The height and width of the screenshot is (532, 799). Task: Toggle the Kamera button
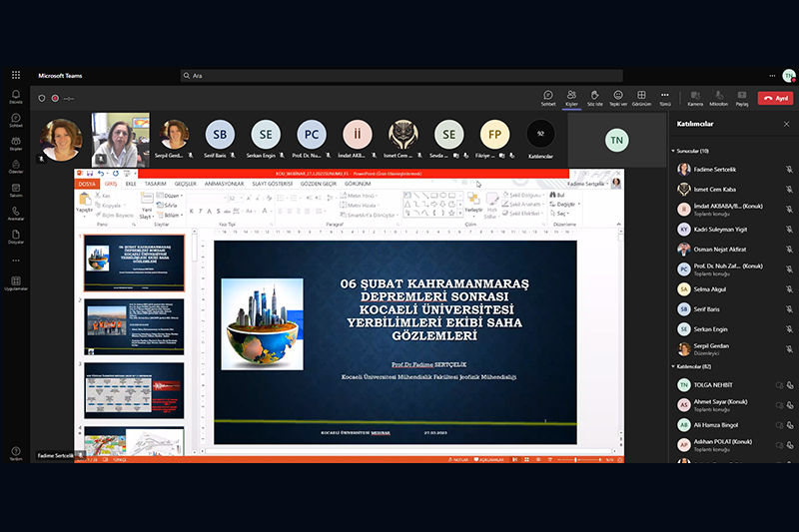pos(694,97)
